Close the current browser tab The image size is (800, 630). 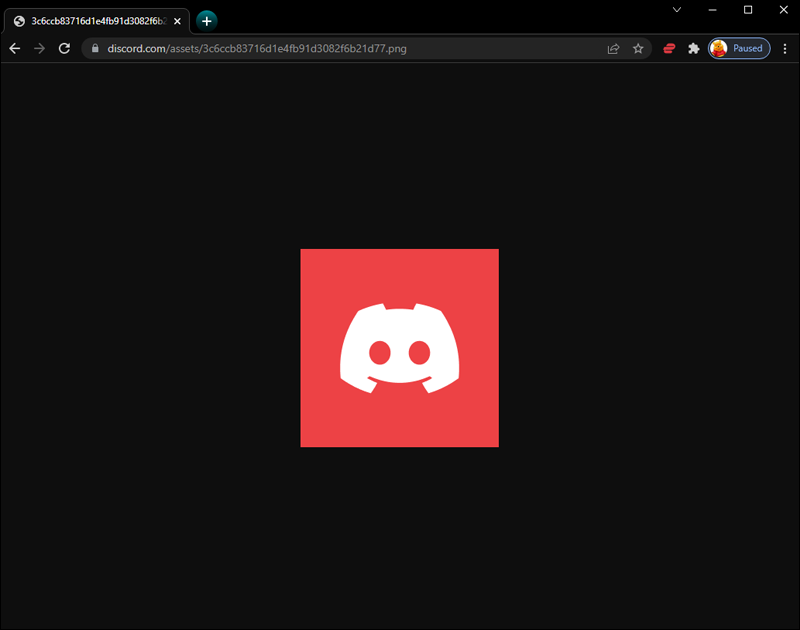click(x=177, y=21)
